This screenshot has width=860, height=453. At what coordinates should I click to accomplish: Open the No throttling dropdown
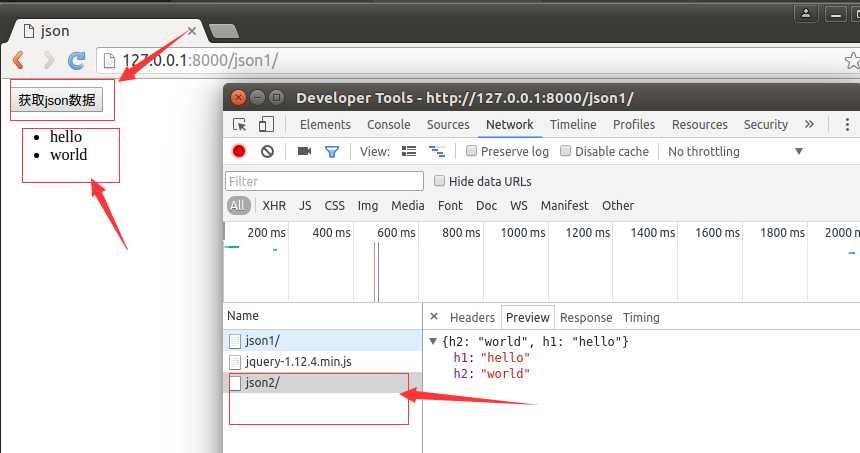coord(735,151)
